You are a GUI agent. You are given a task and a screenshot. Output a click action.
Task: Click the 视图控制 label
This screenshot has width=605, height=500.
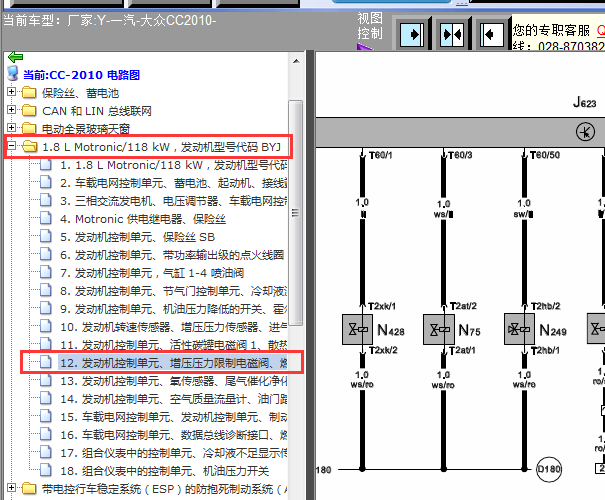point(370,25)
